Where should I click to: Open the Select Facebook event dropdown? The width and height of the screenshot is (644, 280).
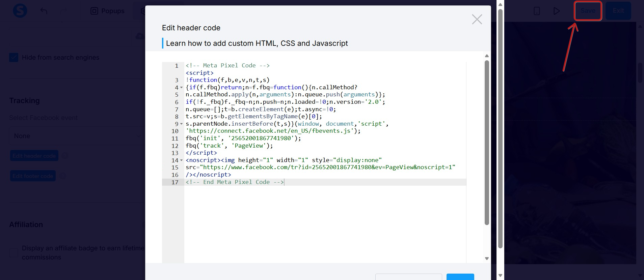(x=77, y=136)
